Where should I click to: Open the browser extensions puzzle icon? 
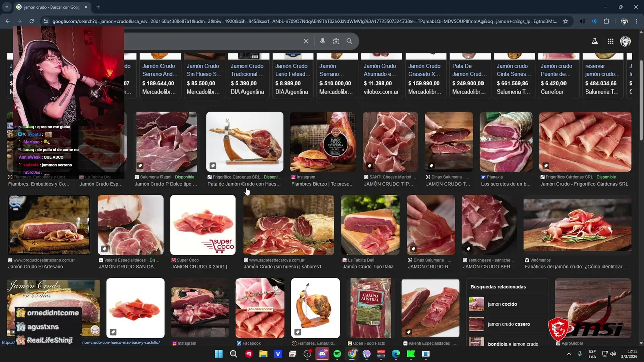point(606,21)
